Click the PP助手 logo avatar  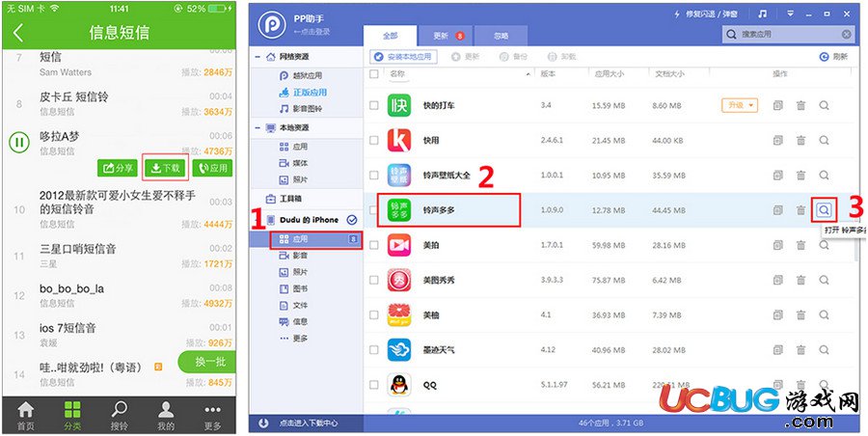coord(271,24)
